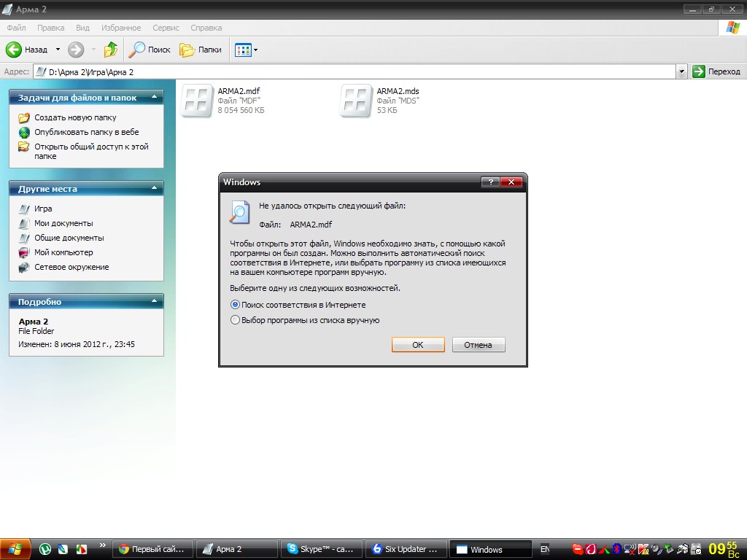Screen dimensions: 747x560
Task: Click the help question mark in dialog
Action: tap(490, 182)
